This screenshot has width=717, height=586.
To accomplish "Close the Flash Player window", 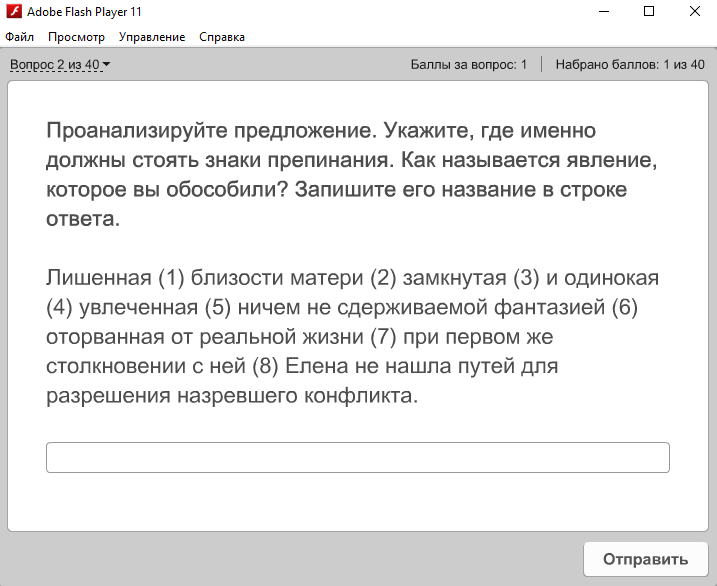I will pyautogui.click(x=695, y=11).
